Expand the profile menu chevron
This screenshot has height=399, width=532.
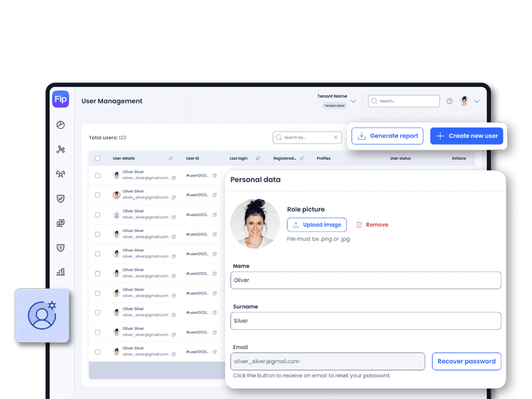[477, 101]
